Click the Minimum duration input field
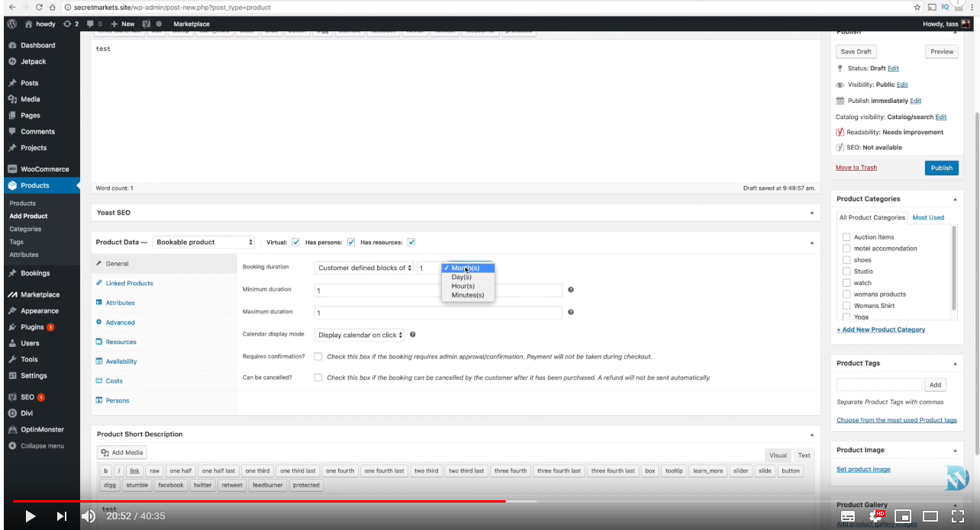Image resolution: width=980 pixels, height=530 pixels. [438, 291]
